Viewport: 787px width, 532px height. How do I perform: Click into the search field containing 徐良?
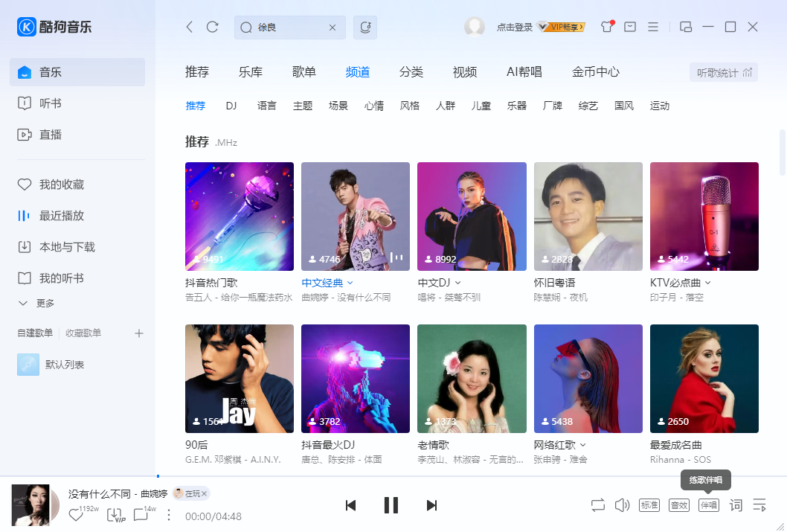tap(290, 28)
